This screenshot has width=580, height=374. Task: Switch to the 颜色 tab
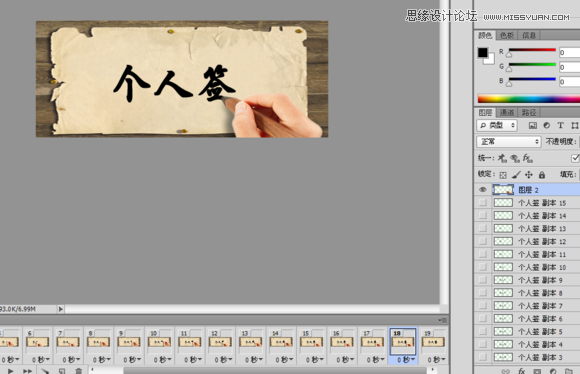(x=485, y=35)
